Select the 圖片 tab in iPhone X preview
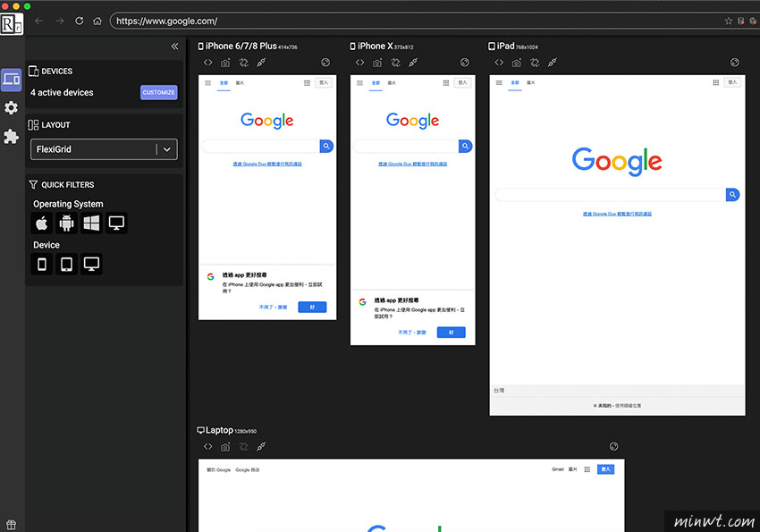Viewport: 760px width, 532px height. (392, 83)
